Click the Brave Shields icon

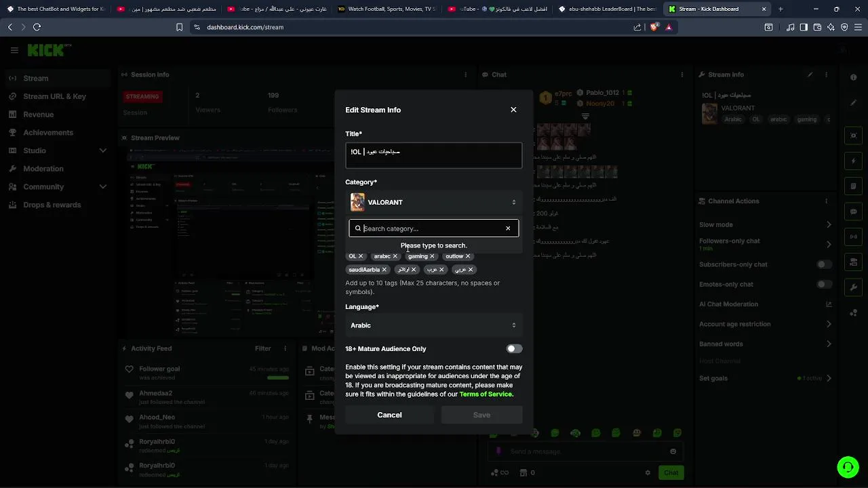point(654,27)
